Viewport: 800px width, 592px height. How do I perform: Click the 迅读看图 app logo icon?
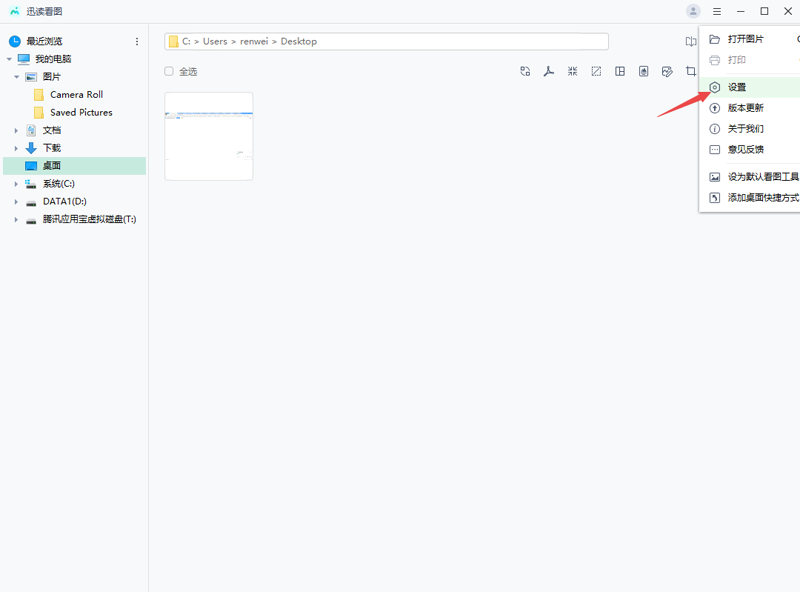pos(15,11)
